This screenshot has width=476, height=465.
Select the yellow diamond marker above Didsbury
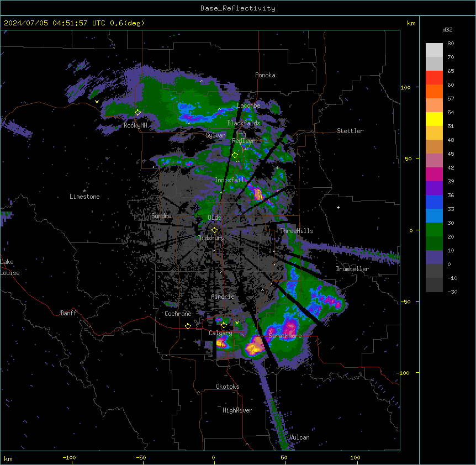[x=214, y=230]
